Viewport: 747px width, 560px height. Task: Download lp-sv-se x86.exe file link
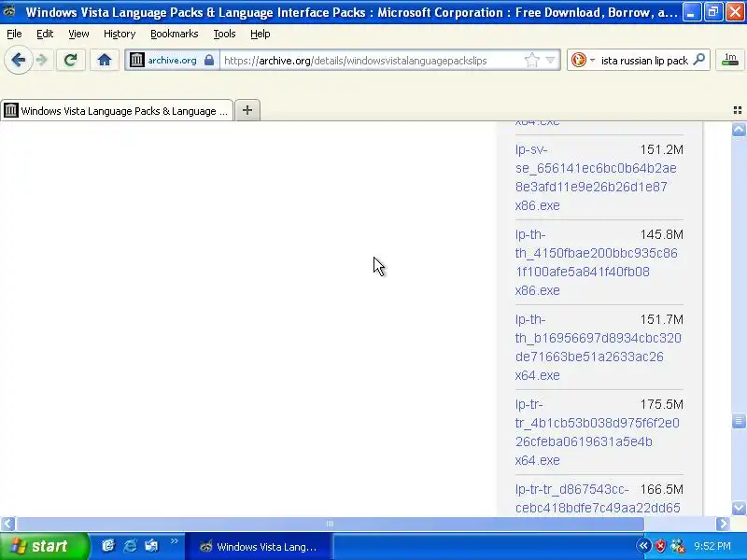[x=596, y=177]
